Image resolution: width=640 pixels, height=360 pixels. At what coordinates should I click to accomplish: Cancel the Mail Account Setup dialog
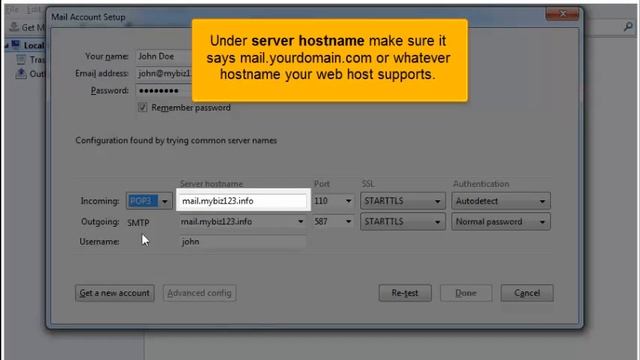(527, 293)
